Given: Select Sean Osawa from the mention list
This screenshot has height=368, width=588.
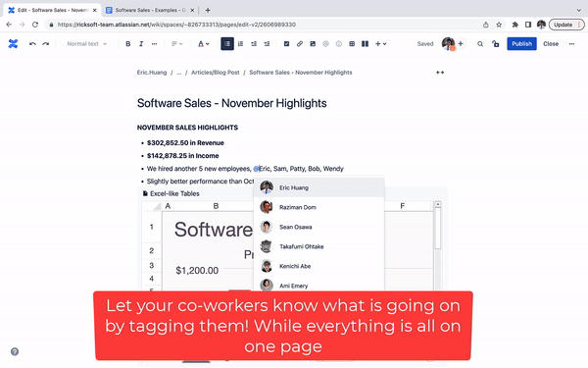Looking at the screenshot, I should tap(318, 227).
